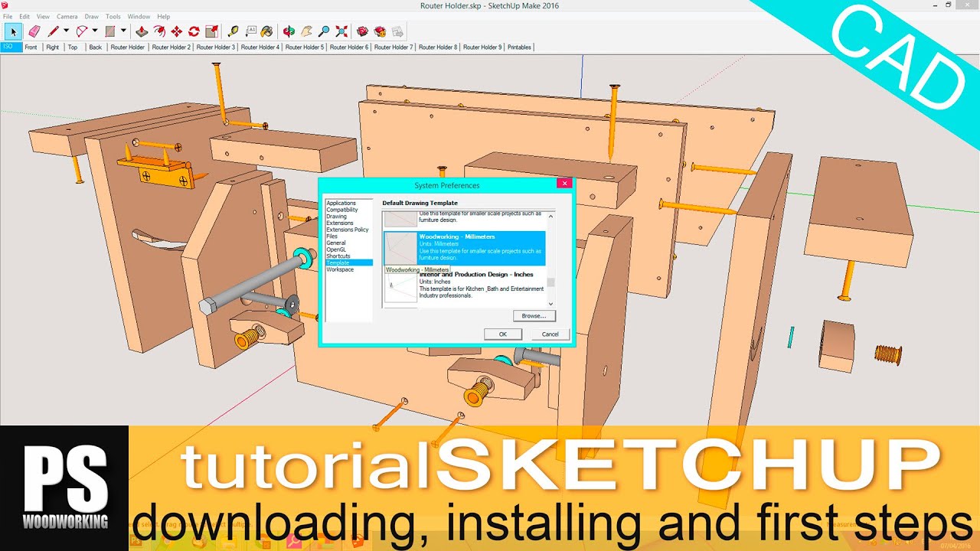Screen dimensions: 980x551
Task: Switch to the Back scene tab
Action: tap(95, 47)
